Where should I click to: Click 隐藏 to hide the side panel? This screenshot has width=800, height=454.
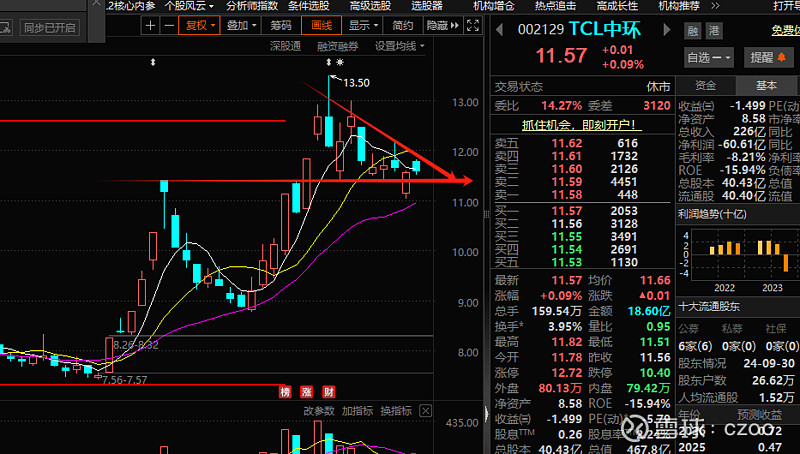[442, 26]
